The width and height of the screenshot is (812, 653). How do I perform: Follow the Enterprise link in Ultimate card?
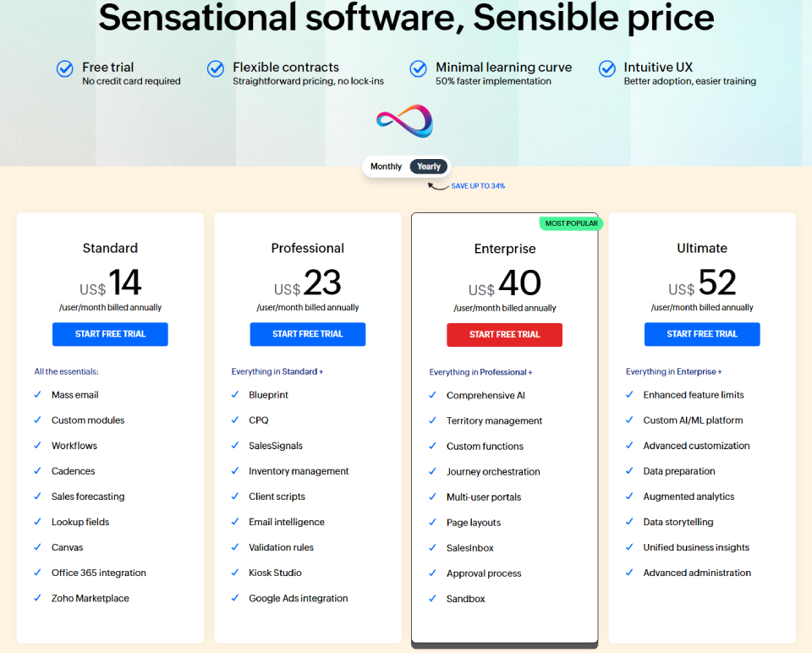(x=694, y=371)
